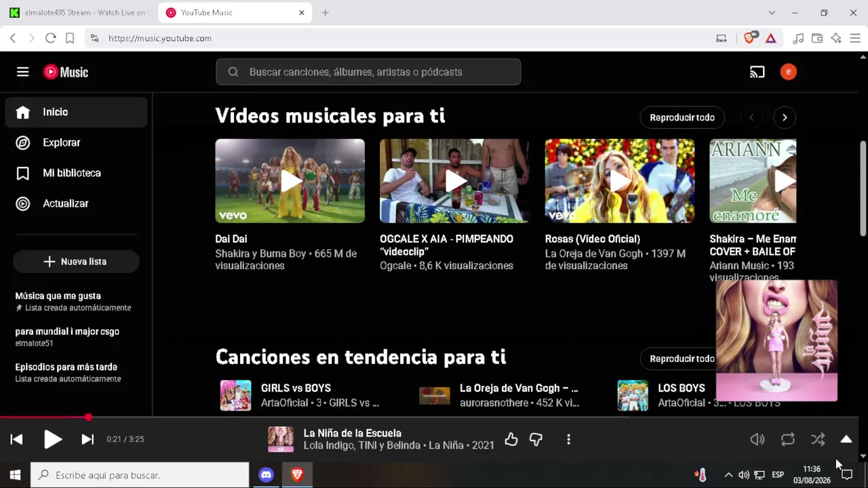This screenshot has width=868, height=488.
Task: Open the Brave Rewards triangle icon
Action: tap(770, 38)
